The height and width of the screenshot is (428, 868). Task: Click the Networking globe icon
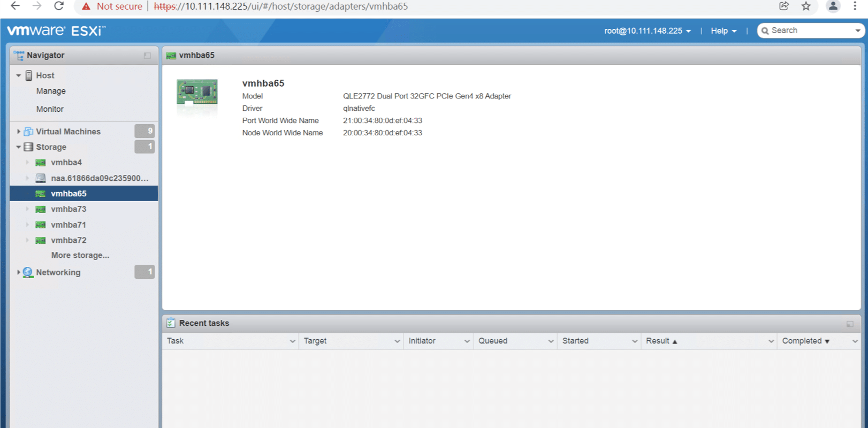tap(28, 272)
